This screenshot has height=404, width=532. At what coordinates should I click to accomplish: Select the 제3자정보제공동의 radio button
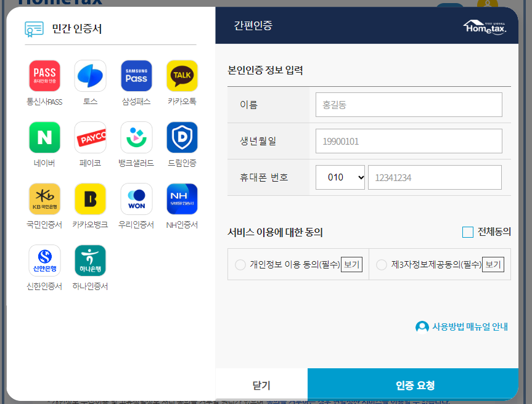click(382, 265)
